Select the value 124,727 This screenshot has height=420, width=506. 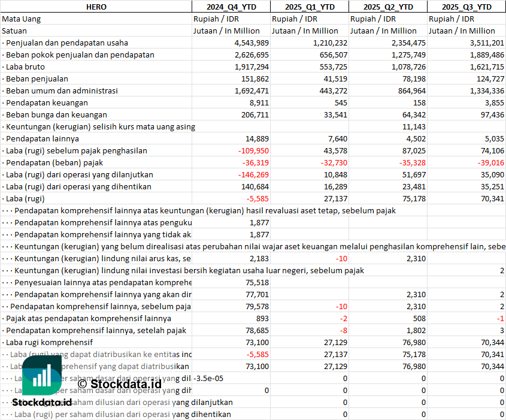pos(490,78)
